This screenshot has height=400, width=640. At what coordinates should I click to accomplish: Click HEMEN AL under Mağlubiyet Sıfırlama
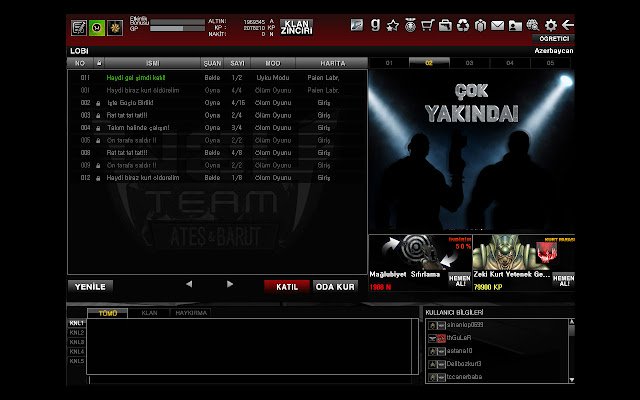[x=460, y=280]
